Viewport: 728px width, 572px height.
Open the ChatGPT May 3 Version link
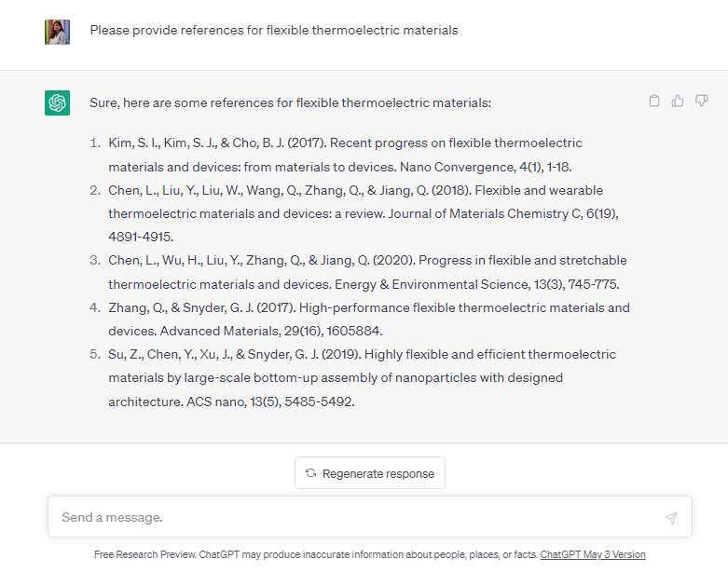593,554
